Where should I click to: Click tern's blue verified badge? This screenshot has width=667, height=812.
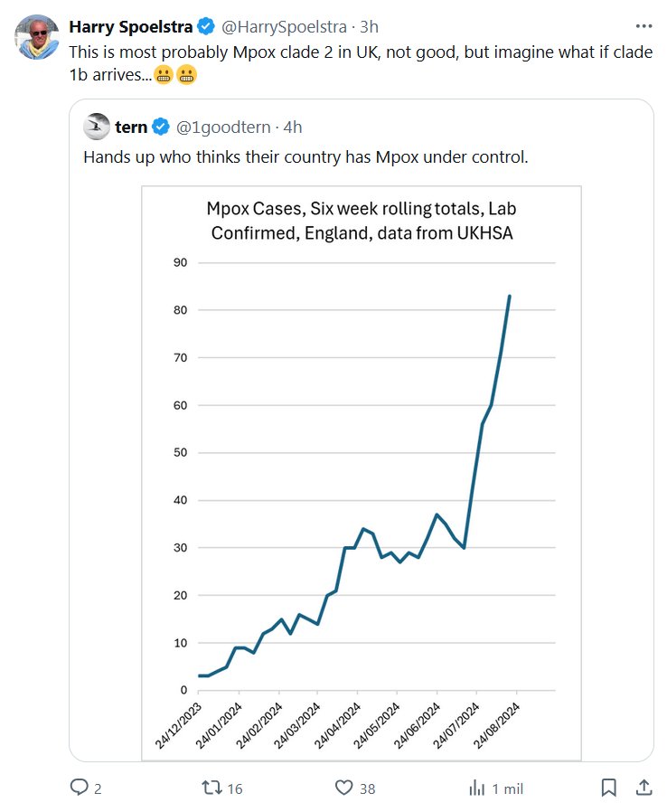click(161, 127)
